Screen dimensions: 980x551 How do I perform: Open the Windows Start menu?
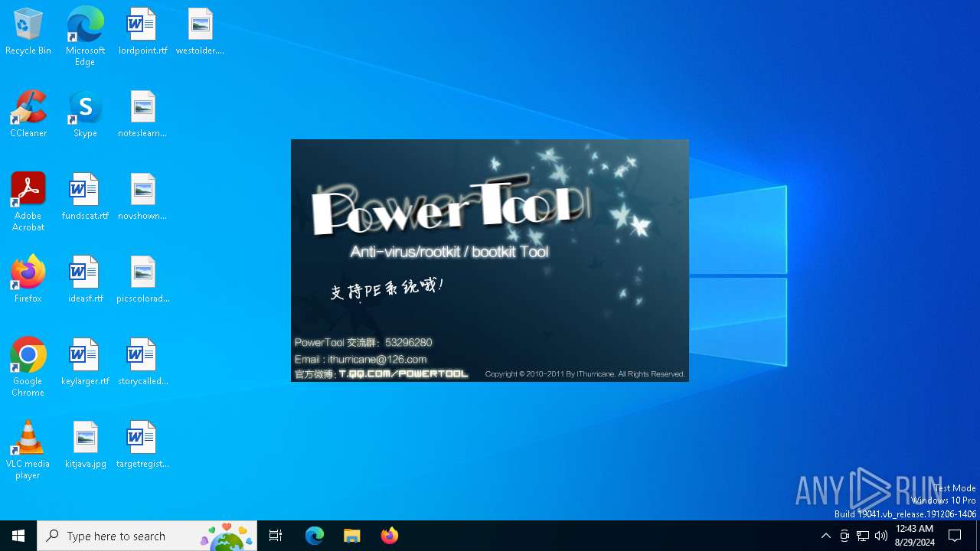pyautogui.click(x=18, y=536)
